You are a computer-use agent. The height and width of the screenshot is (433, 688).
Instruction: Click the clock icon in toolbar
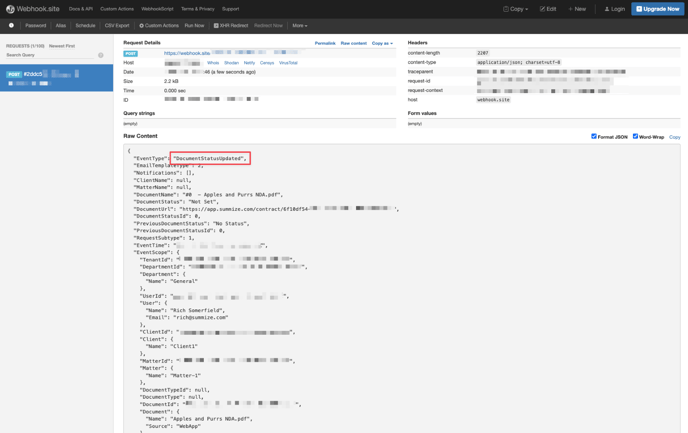click(11, 25)
